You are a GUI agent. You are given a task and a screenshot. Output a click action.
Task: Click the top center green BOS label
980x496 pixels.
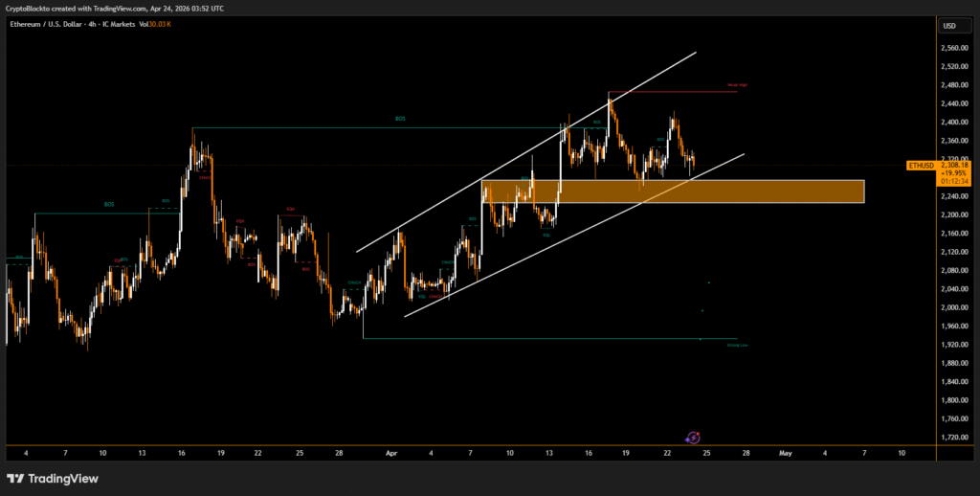coord(400,119)
